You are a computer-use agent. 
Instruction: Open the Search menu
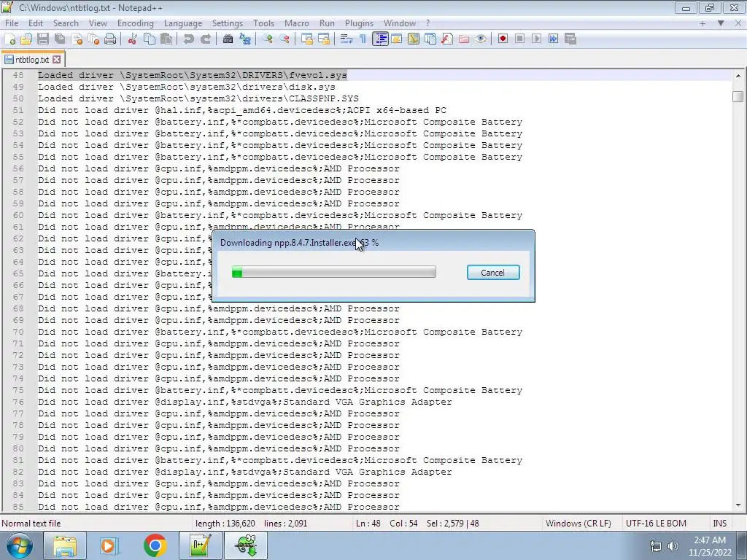pyautogui.click(x=66, y=23)
